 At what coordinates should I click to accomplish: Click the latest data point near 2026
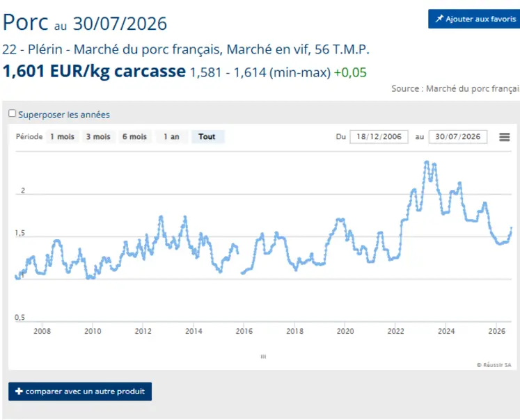(x=512, y=228)
